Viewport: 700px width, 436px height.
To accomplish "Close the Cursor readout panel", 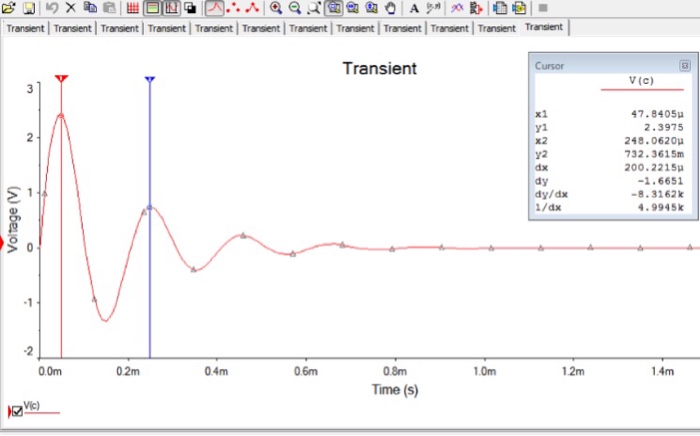I will pyautogui.click(x=684, y=66).
